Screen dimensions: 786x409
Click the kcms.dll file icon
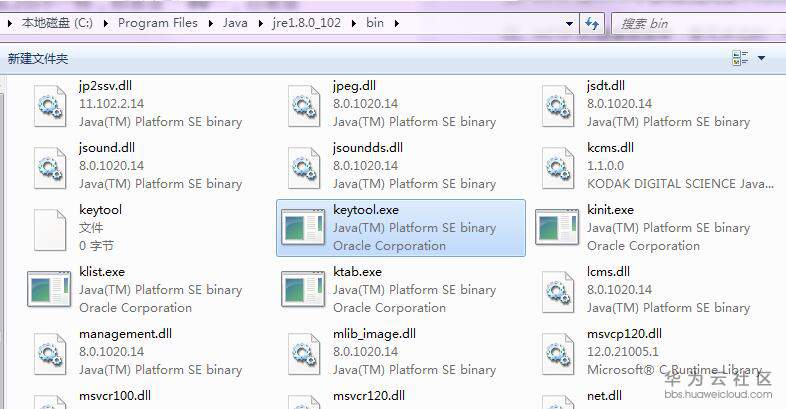[x=558, y=168]
